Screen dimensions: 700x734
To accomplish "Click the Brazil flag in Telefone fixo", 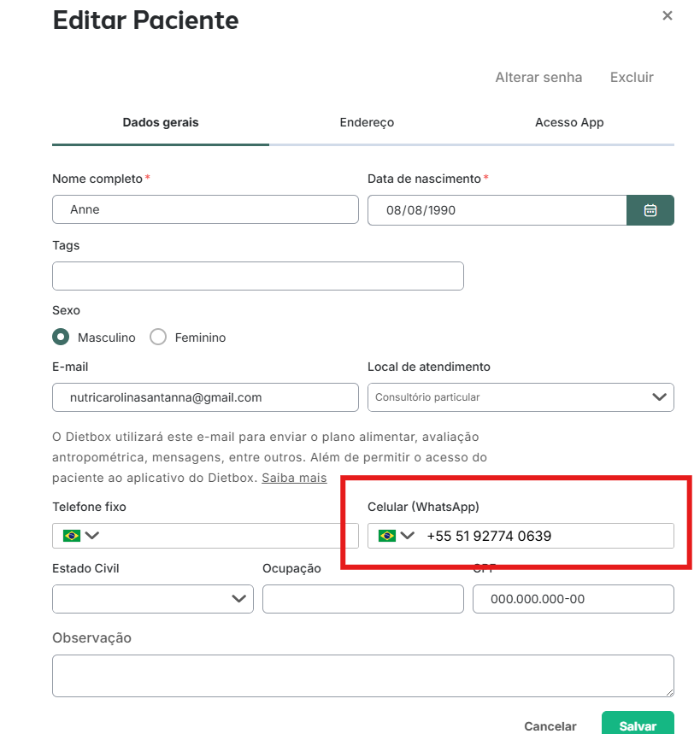I will (x=72, y=535).
